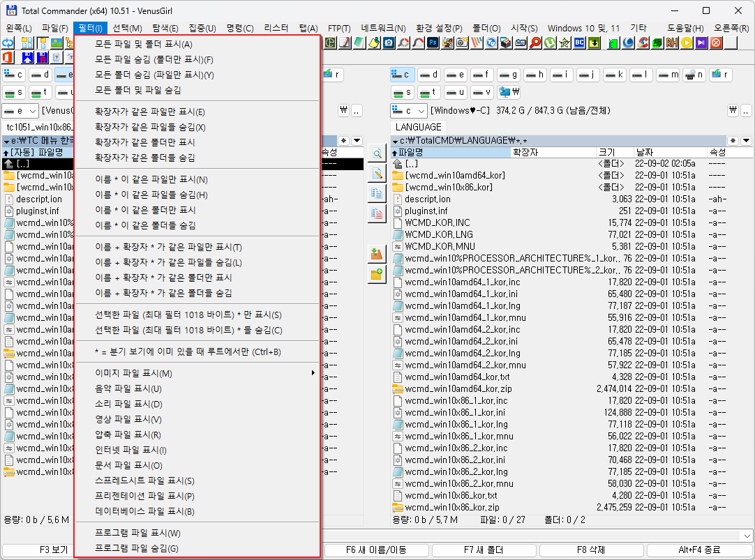
Task: Click F8 삭제 button
Action: pyautogui.click(x=591, y=550)
